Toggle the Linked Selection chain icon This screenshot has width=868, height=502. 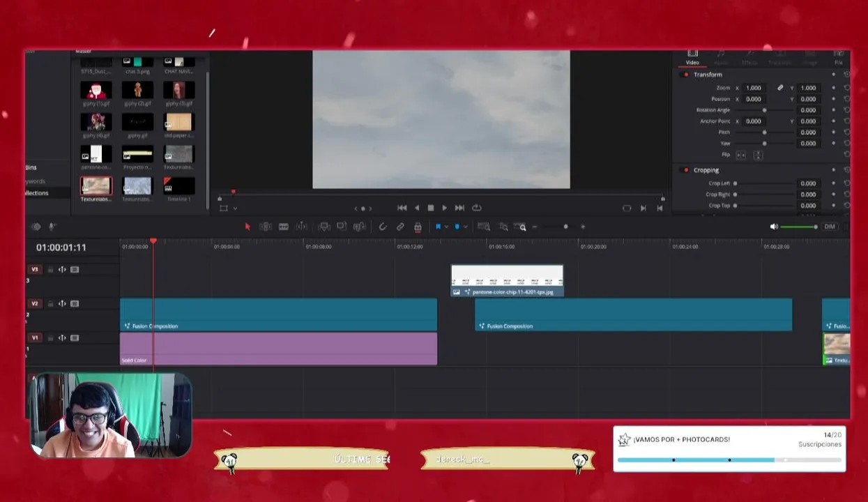(x=400, y=227)
